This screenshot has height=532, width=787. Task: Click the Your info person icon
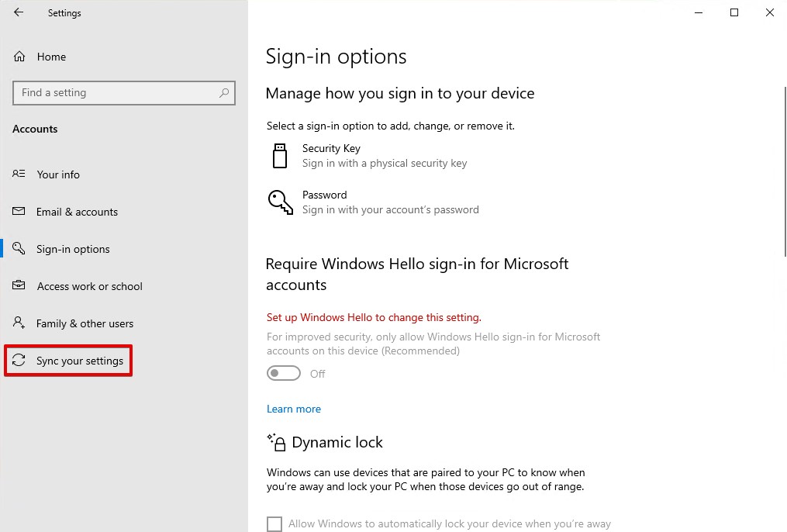(19, 174)
